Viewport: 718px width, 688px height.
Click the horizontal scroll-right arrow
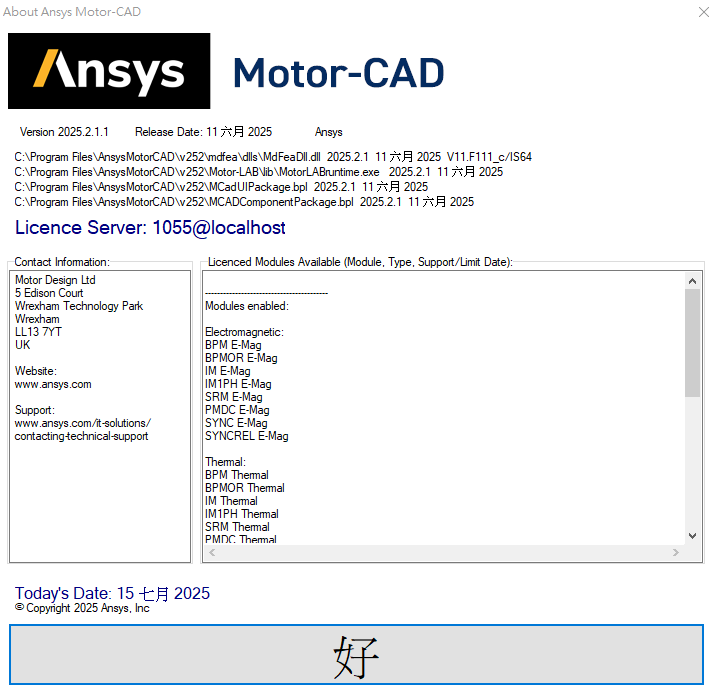pyautogui.click(x=676, y=552)
